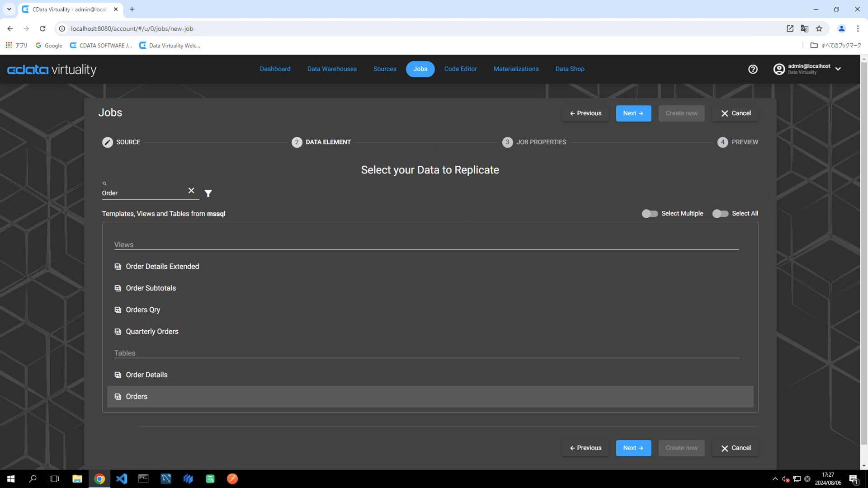Click the filter funnel icon

point(208,193)
